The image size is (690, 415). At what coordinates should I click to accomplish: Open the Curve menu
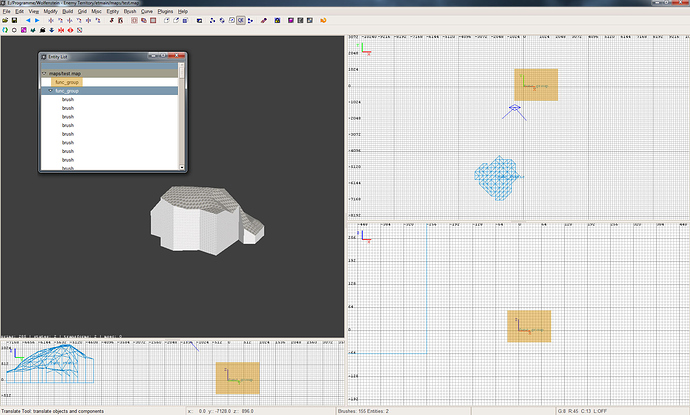point(146,10)
